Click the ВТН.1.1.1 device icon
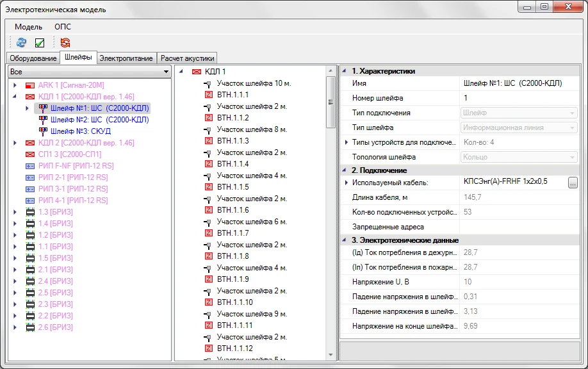This screenshot has height=369, width=588. coord(208,95)
